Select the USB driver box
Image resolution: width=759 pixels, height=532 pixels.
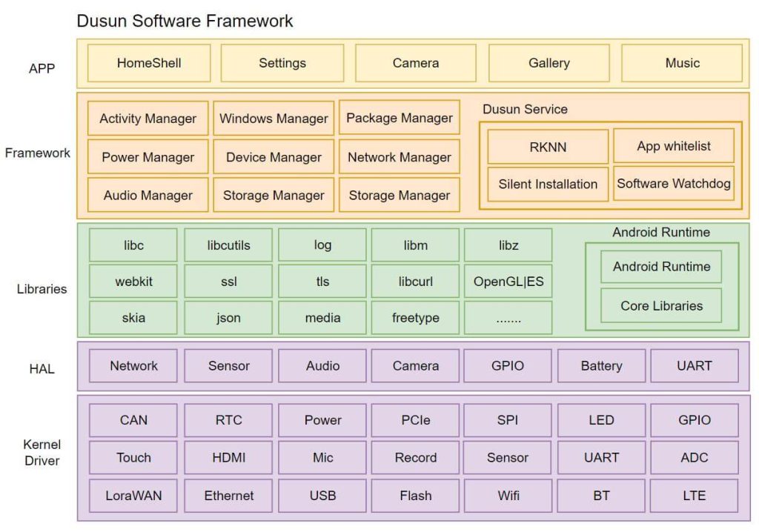tap(322, 496)
